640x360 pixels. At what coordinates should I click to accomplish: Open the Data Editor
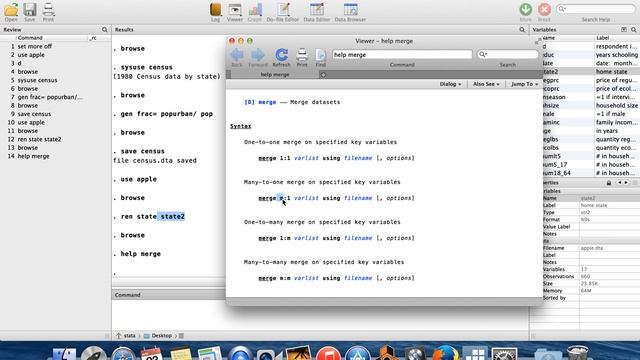tap(316, 11)
